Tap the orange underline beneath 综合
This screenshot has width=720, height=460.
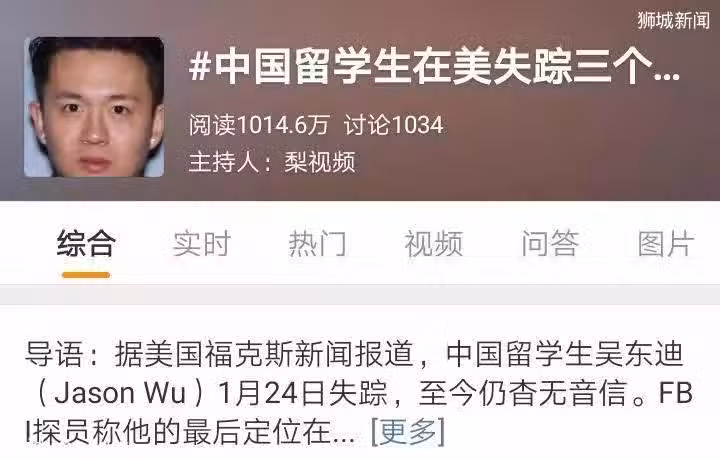coord(86,275)
